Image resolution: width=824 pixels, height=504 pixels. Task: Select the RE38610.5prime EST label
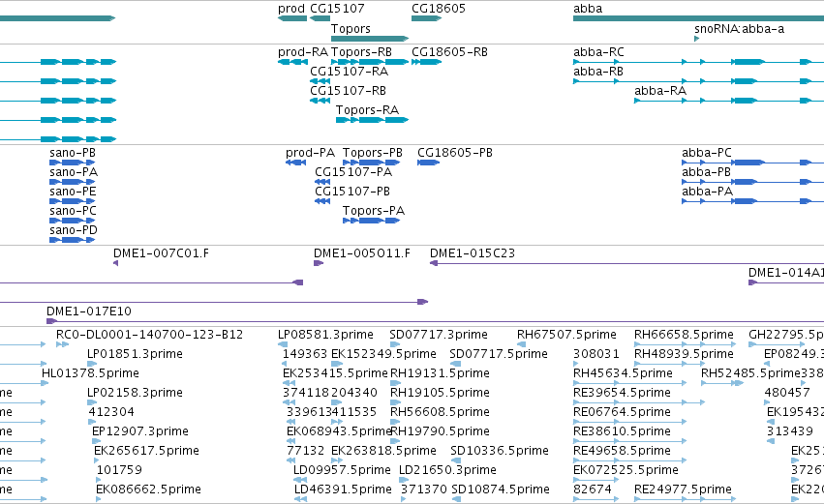pyautogui.click(x=622, y=432)
